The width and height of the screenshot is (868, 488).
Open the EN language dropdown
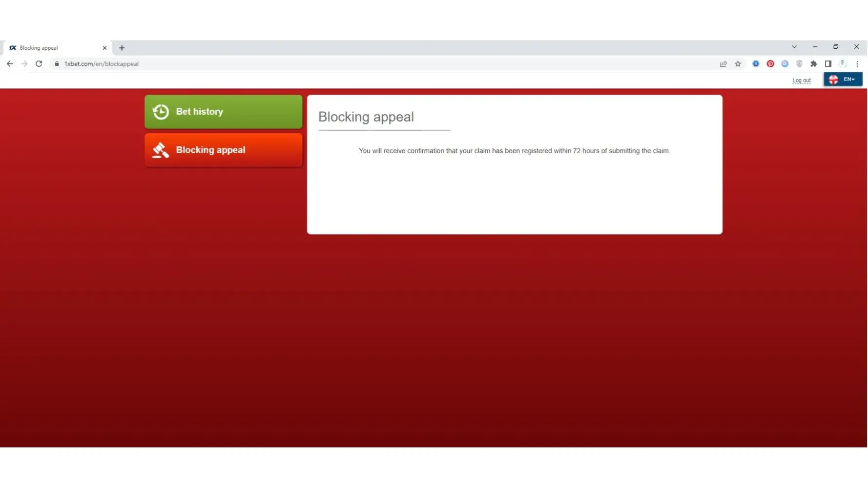[x=843, y=80]
